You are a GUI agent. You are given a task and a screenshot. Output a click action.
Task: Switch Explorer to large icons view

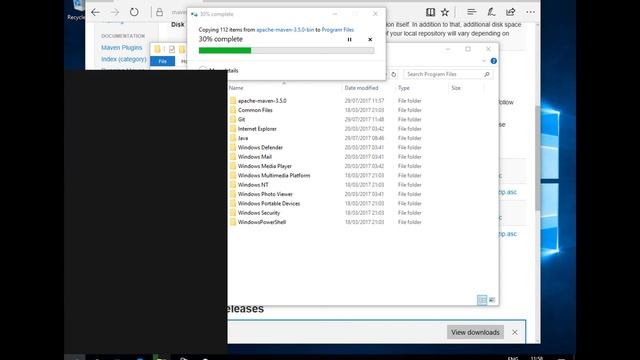(x=492, y=300)
